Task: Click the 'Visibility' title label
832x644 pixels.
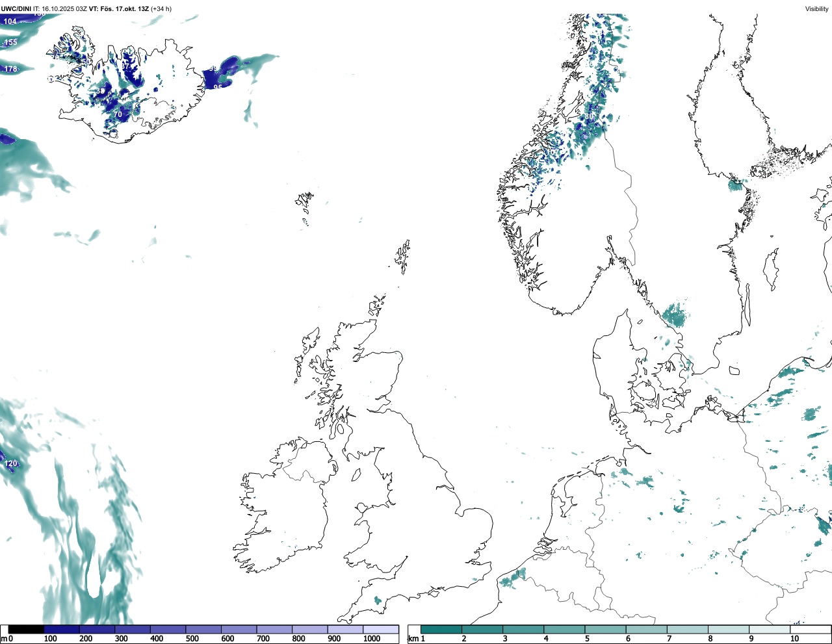Action: coord(817,9)
